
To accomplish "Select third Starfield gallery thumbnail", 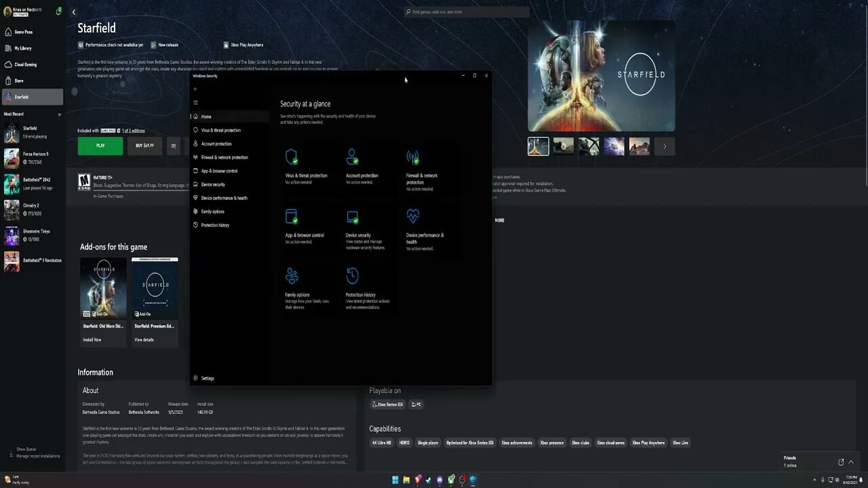I will pyautogui.click(x=589, y=146).
